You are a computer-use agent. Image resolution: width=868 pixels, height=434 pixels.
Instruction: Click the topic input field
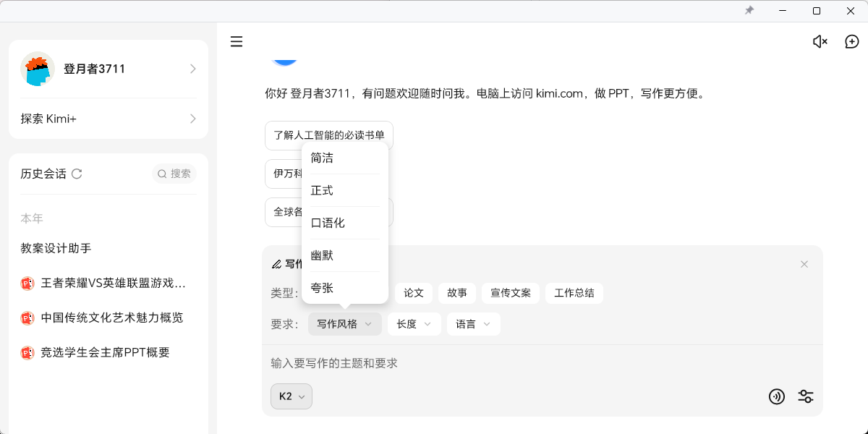tap(434, 362)
